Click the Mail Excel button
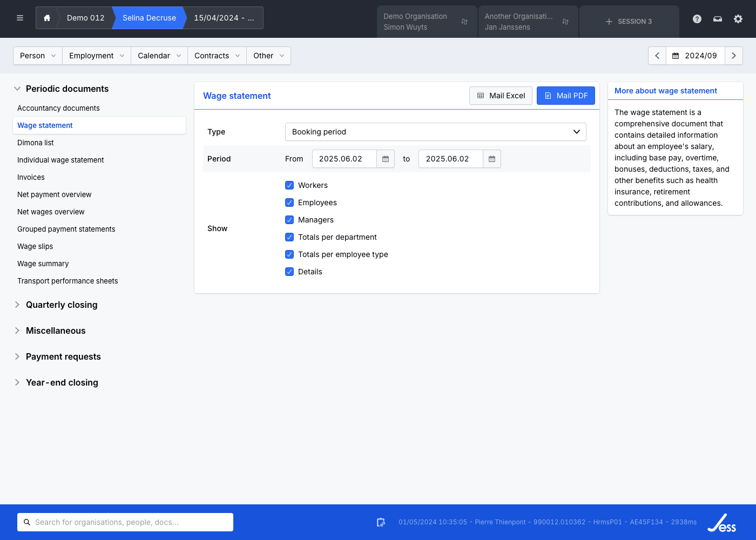This screenshot has height=540, width=756. click(x=501, y=96)
